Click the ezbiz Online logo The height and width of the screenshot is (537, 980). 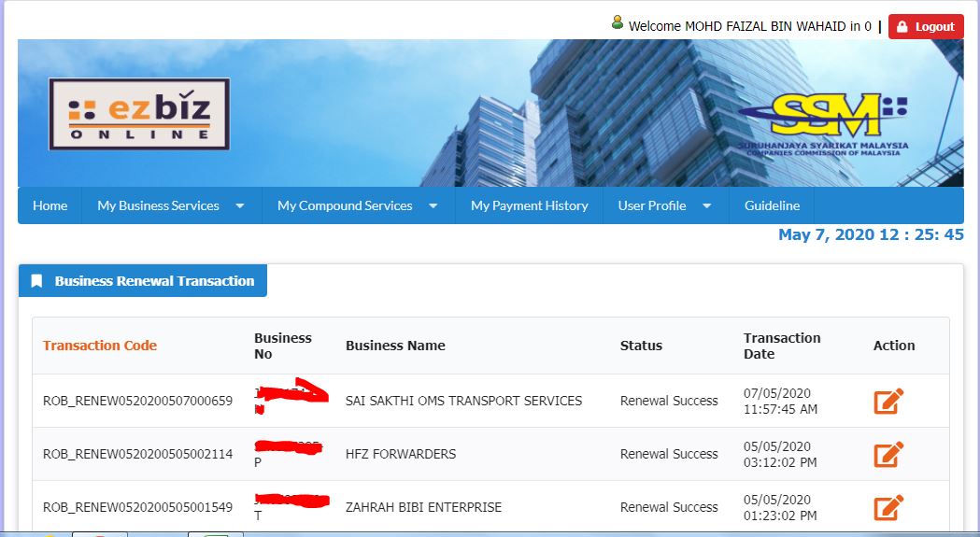point(139,114)
